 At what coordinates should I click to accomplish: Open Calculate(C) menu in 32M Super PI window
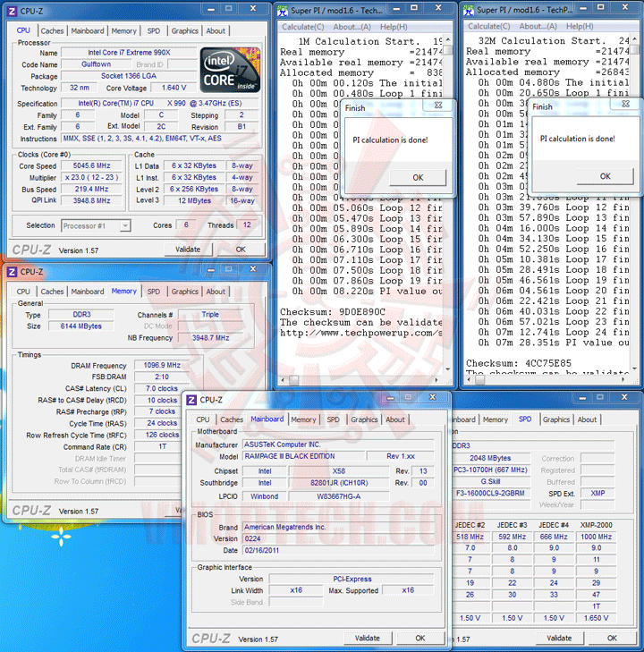pos(489,26)
